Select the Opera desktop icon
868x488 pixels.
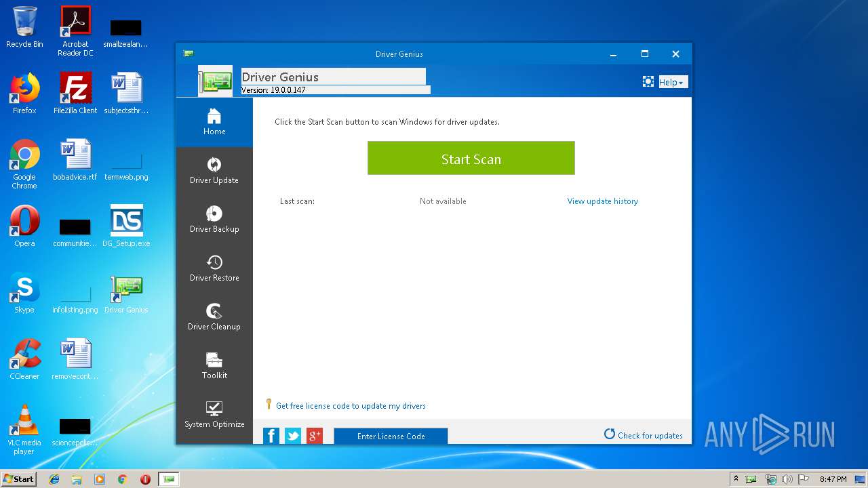[24, 226]
